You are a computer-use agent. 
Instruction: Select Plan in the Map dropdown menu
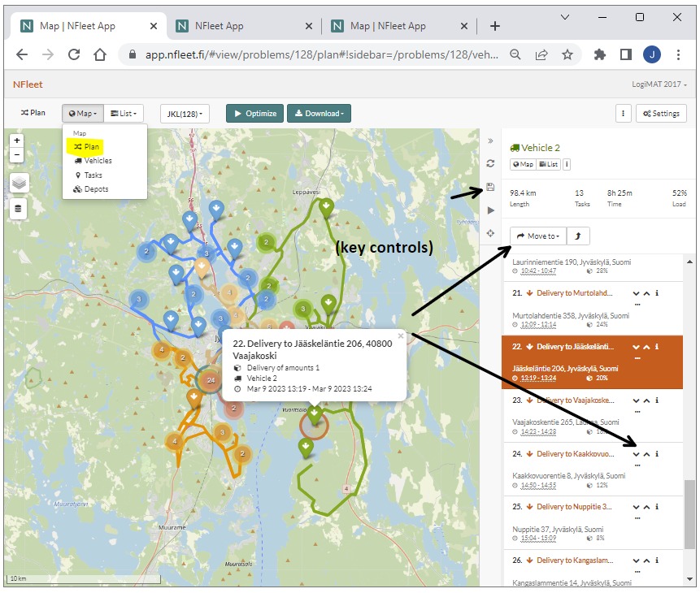(x=87, y=147)
